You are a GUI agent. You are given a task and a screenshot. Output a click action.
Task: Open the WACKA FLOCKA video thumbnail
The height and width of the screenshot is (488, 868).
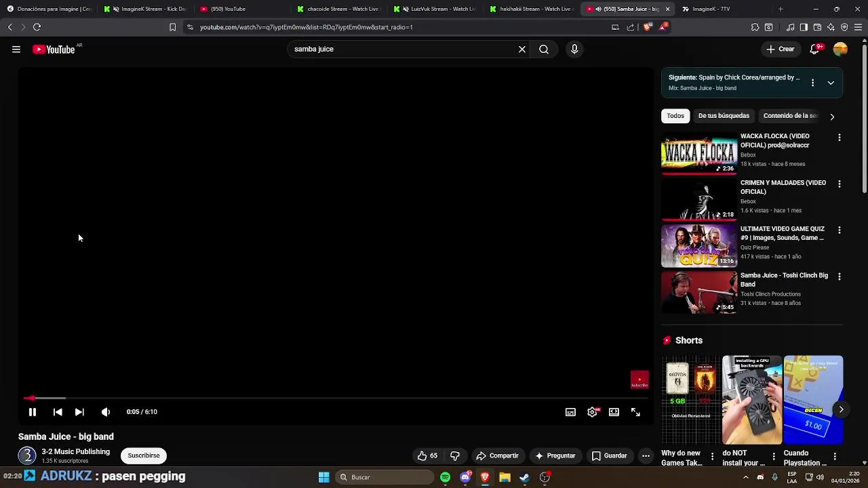(x=699, y=153)
